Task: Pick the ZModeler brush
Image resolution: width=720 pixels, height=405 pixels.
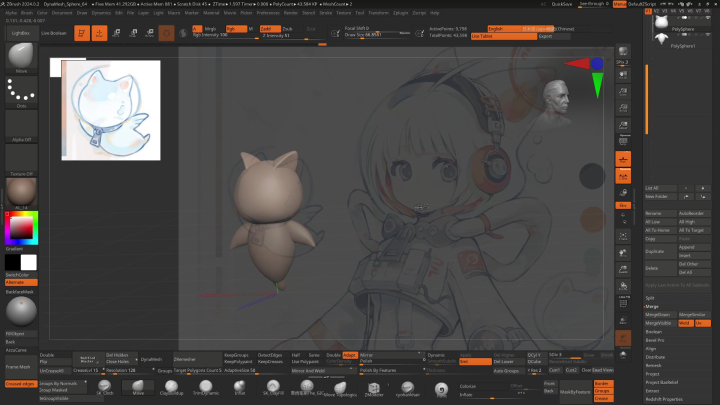Action: [x=373, y=389]
